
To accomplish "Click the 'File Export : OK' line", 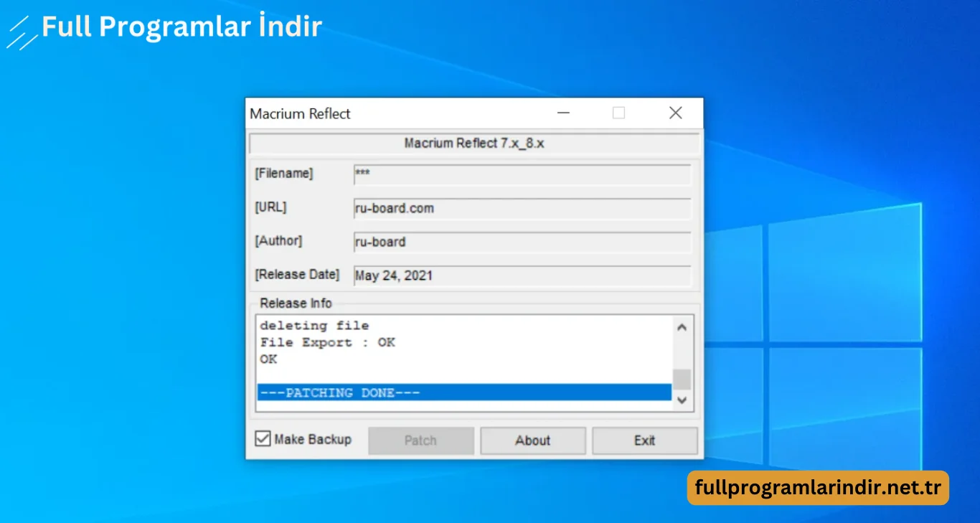I will [327, 342].
